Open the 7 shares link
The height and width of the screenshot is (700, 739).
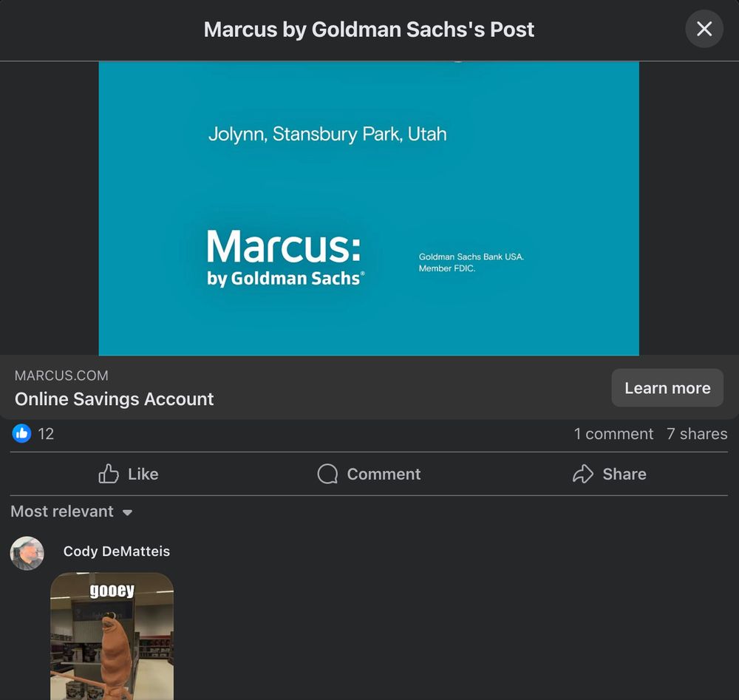(697, 434)
